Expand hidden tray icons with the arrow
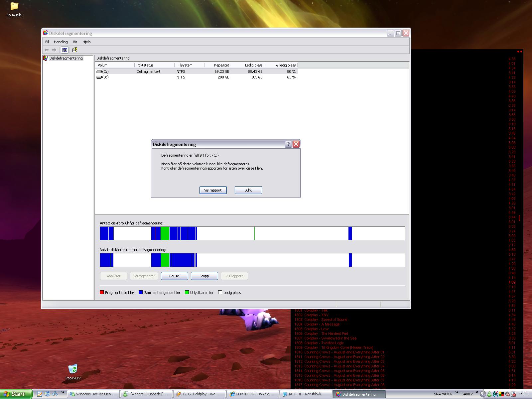 [482, 394]
